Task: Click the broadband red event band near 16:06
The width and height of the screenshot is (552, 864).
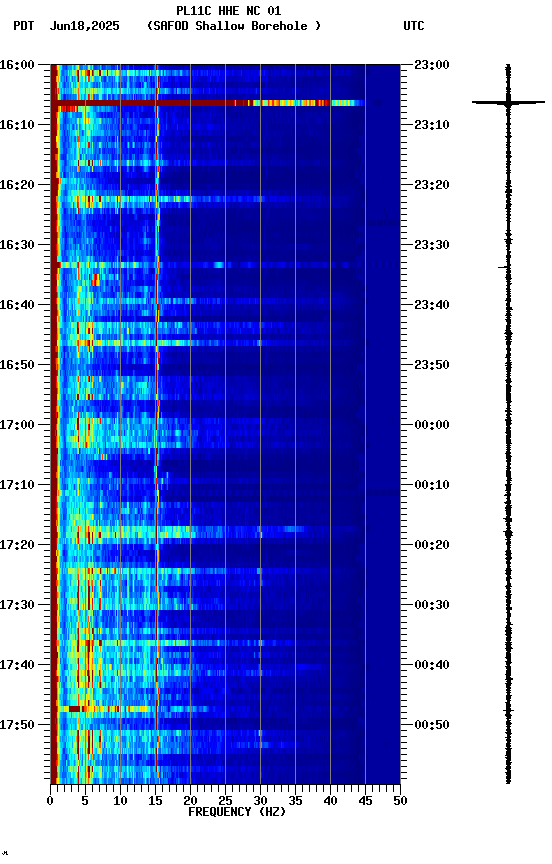Action: [208, 103]
